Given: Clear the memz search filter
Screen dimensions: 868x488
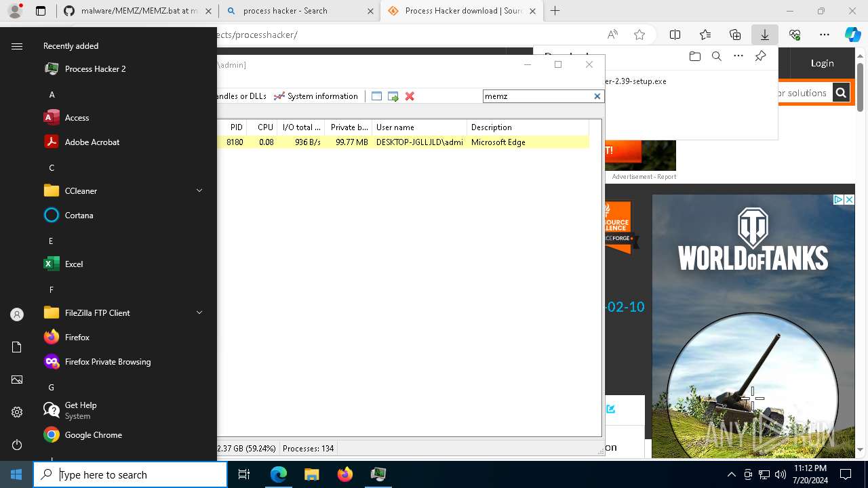Looking at the screenshot, I should click(x=597, y=96).
